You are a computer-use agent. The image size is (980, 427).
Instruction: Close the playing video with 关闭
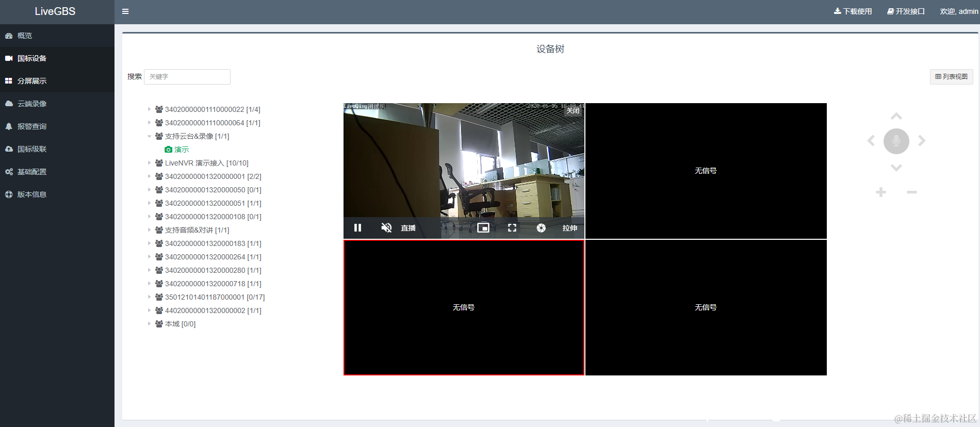pyautogui.click(x=573, y=110)
